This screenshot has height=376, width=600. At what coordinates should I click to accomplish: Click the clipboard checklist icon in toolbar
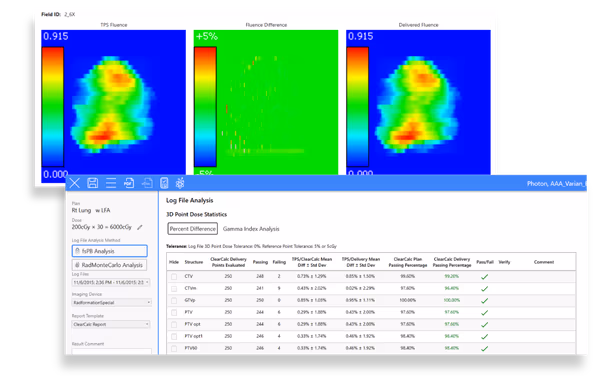(164, 183)
